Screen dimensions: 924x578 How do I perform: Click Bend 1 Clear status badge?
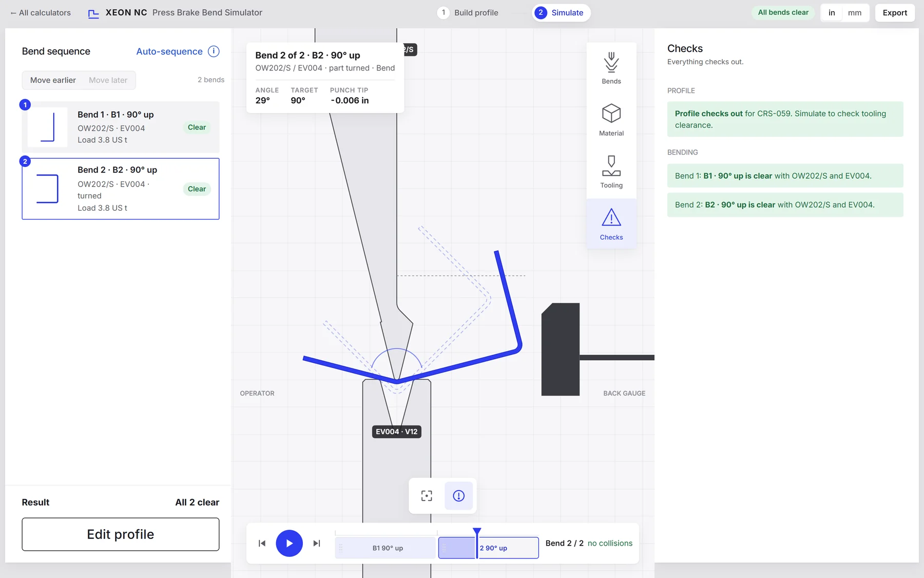coord(197,127)
